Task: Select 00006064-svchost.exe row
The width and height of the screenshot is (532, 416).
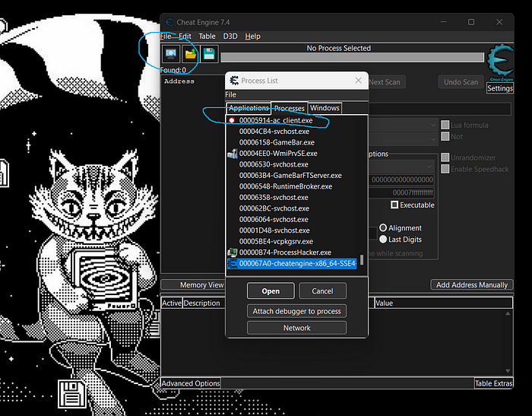Action: pos(293,219)
